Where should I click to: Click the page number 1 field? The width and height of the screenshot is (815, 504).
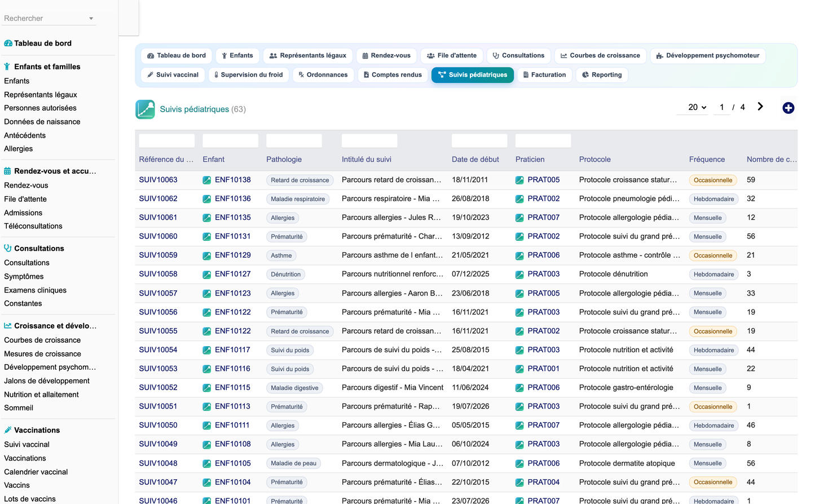(722, 107)
